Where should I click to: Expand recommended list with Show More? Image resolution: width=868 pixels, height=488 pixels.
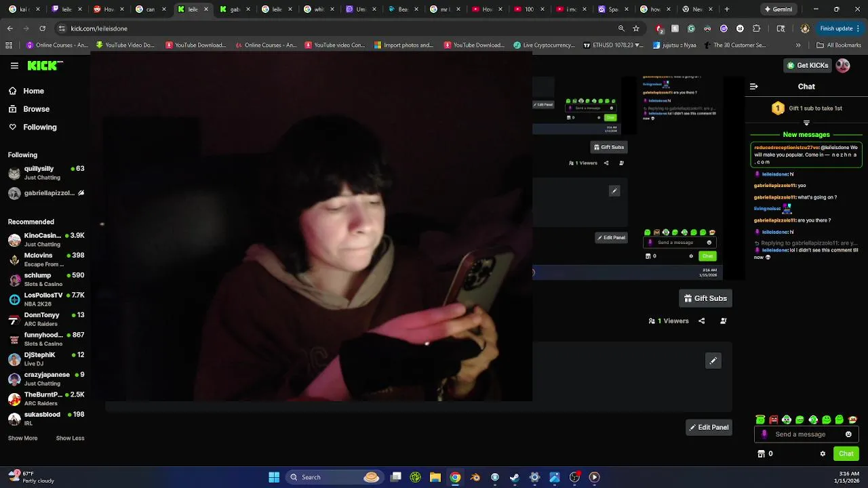[22, 439]
